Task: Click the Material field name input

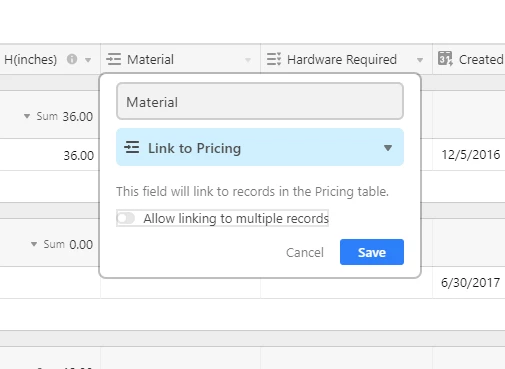Action: pos(260,101)
